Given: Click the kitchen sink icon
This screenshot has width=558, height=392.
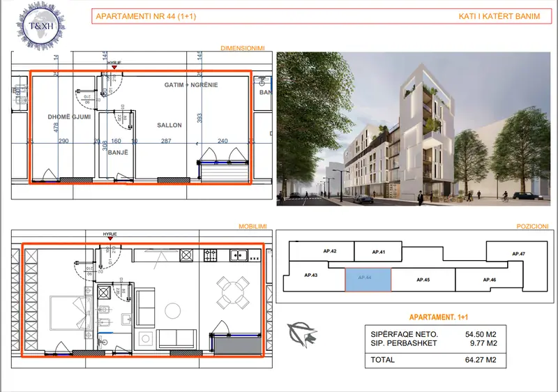Looking at the screenshot, I should pyautogui.click(x=239, y=255).
